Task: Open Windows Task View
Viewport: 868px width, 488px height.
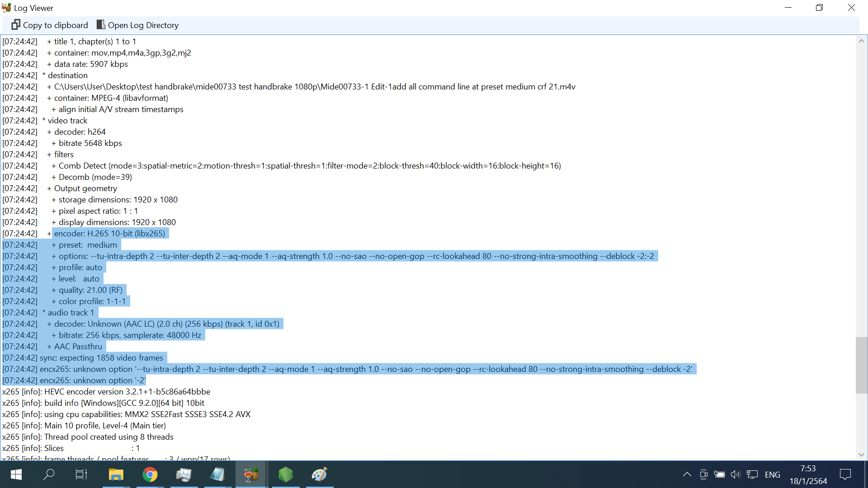Action: pos(81,474)
